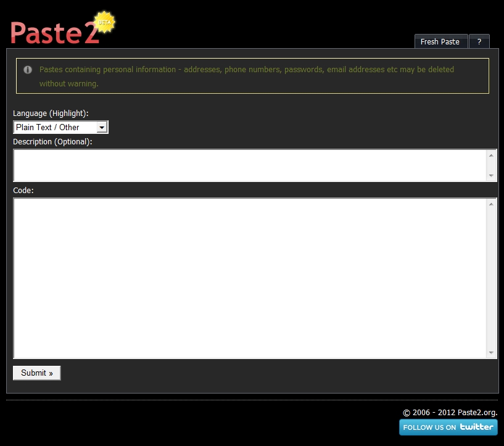
Task: Click the info icon in the warning notice
Action: [x=27, y=70]
